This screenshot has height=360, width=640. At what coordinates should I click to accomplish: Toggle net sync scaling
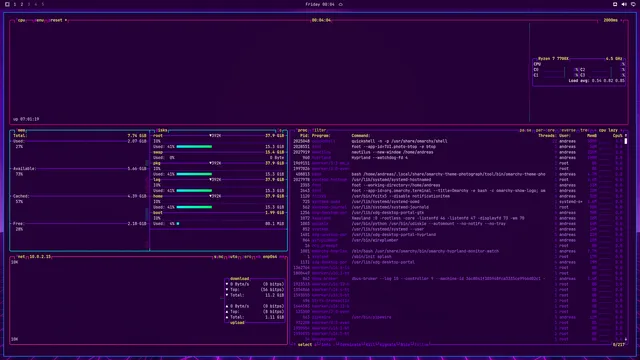(218, 257)
